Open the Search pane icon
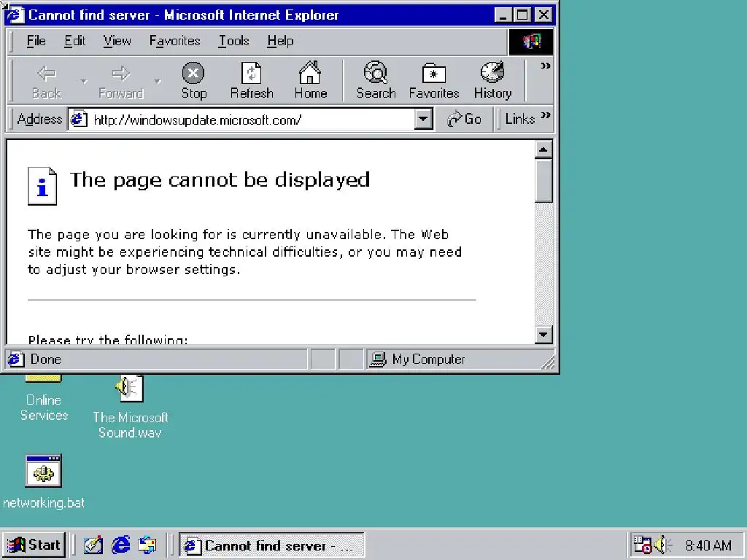This screenshot has height=560, width=747. point(376,80)
